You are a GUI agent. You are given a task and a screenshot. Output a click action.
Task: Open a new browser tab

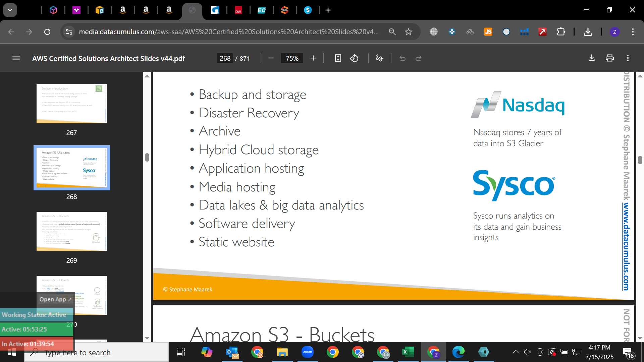tap(328, 10)
